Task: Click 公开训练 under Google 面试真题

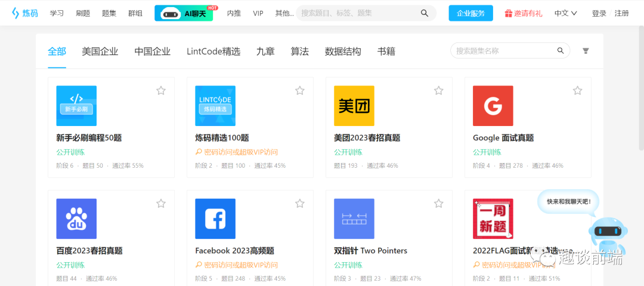Action: (x=487, y=152)
